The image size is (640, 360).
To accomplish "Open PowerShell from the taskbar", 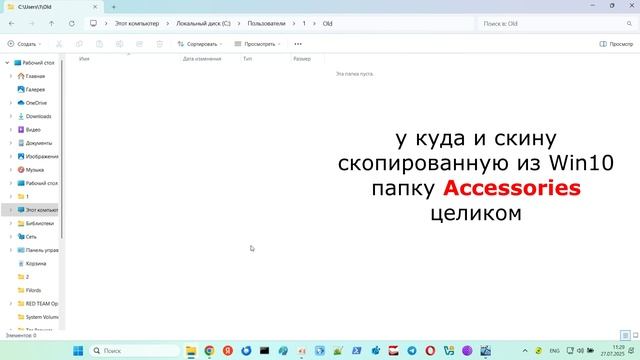I will 356,351.
